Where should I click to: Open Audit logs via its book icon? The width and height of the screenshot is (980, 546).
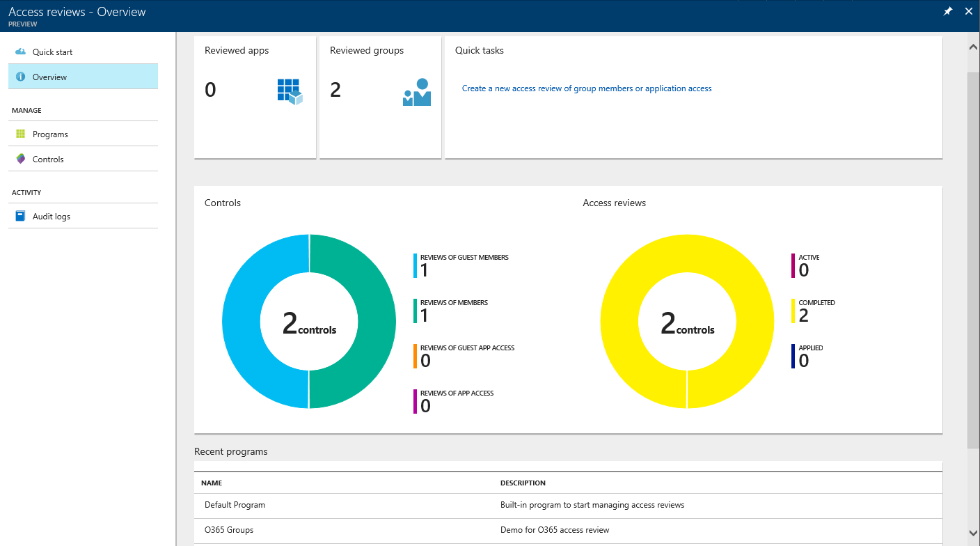tap(21, 216)
